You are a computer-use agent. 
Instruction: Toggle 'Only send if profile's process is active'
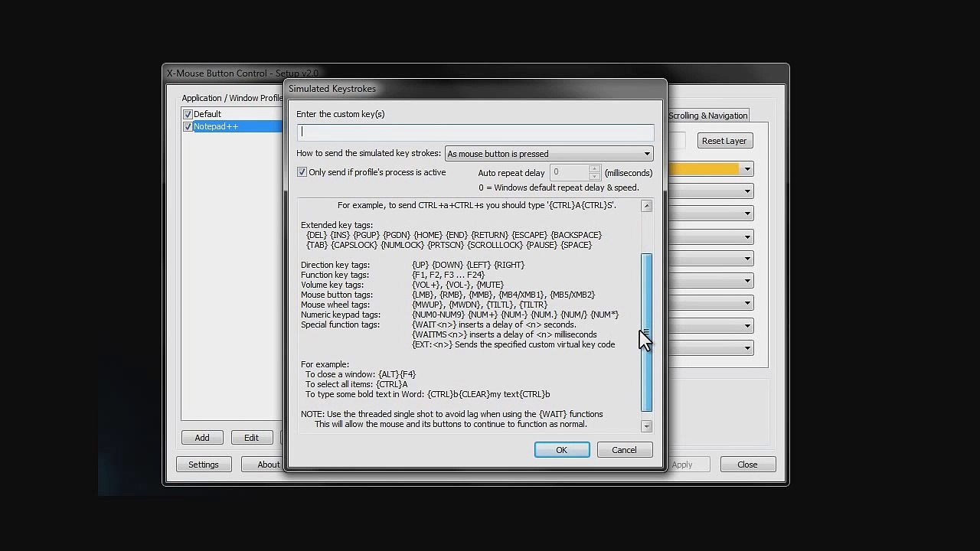click(x=371, y=172)
